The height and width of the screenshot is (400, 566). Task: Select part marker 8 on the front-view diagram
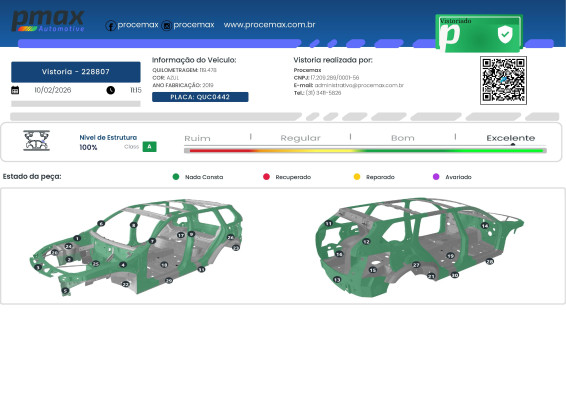[x=134, y=225]
